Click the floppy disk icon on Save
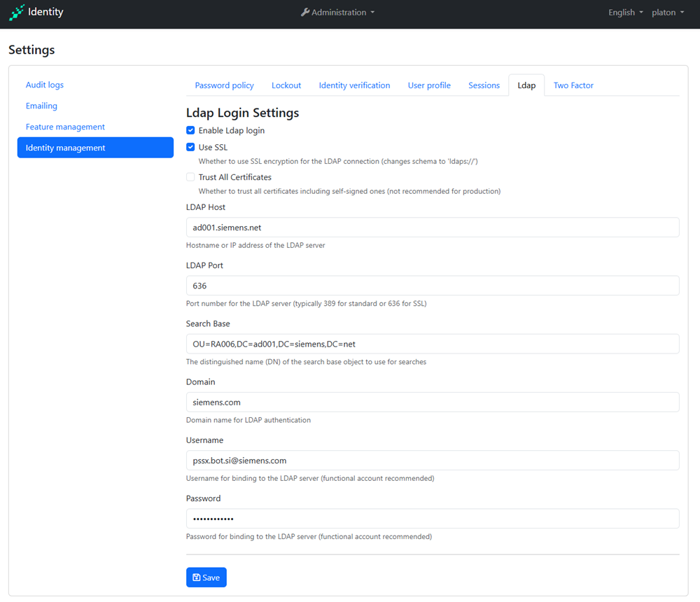 [196, 577]
